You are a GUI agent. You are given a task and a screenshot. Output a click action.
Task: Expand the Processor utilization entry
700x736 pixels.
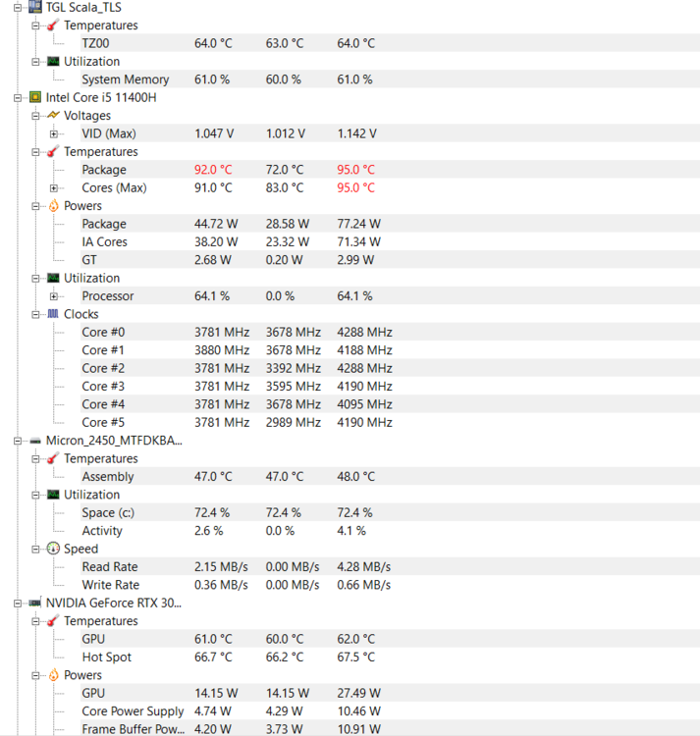point(54,296)
